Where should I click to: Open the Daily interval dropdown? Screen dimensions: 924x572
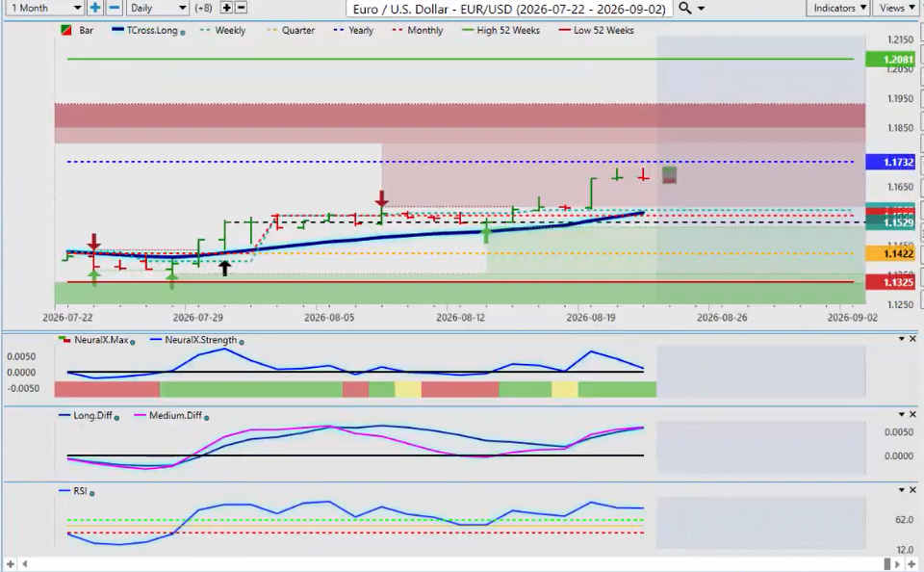(158, 8)
